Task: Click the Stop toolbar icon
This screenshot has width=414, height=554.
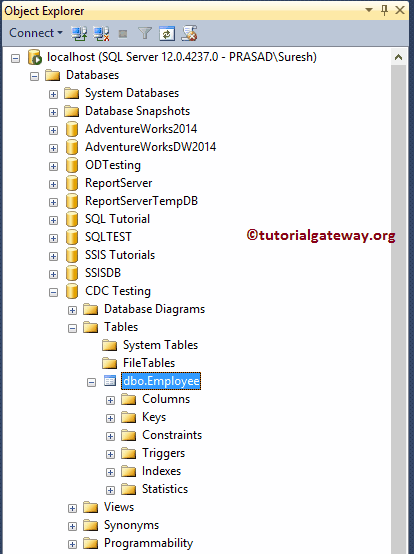Action: coord(123,34)
